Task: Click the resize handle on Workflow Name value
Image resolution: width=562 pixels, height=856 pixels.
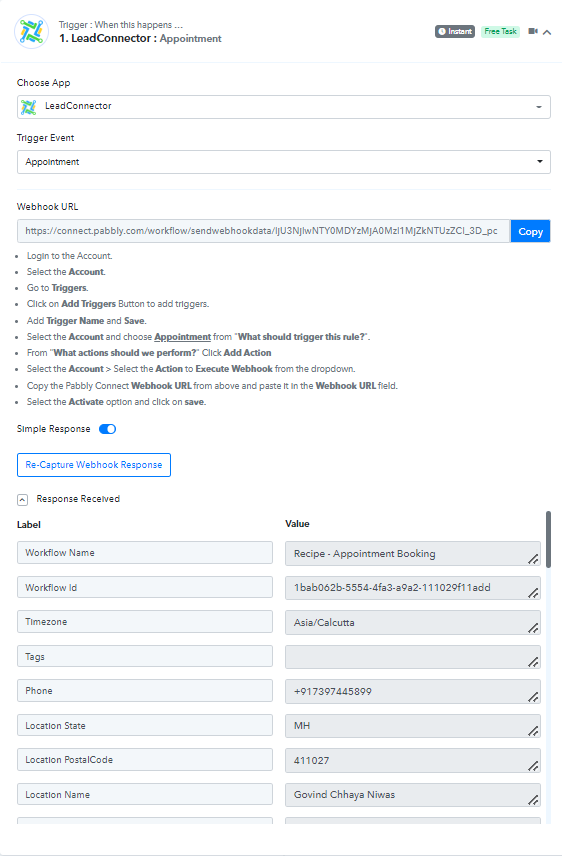Action: tap(533, 559)
